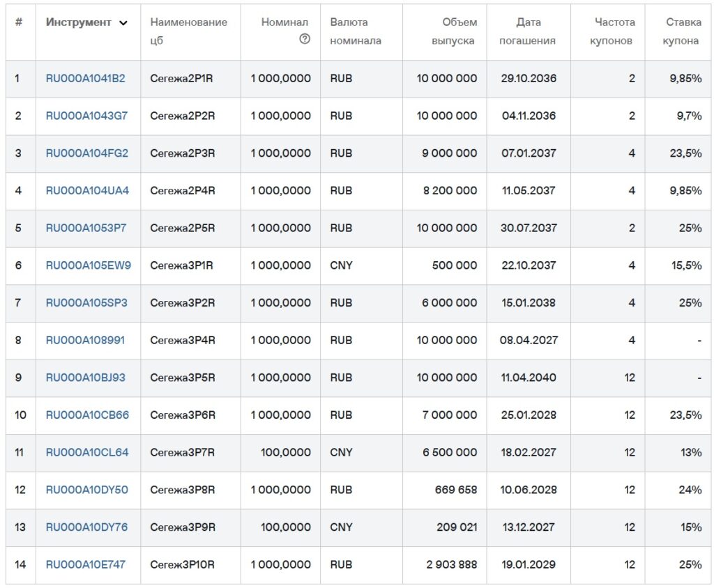The width and height of the screenshot is (714, 588).
Task: Click the maturity date 19.01.2029
Action: pos(529,564)
